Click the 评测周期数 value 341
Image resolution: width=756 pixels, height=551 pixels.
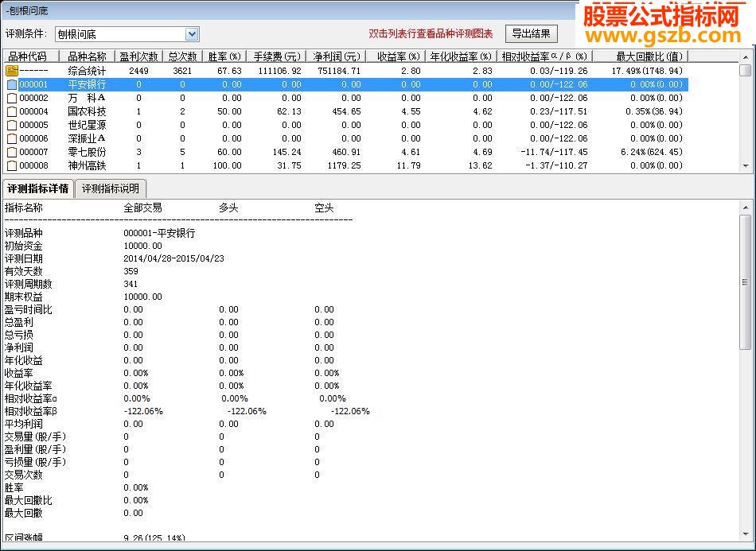click(131, 284)
